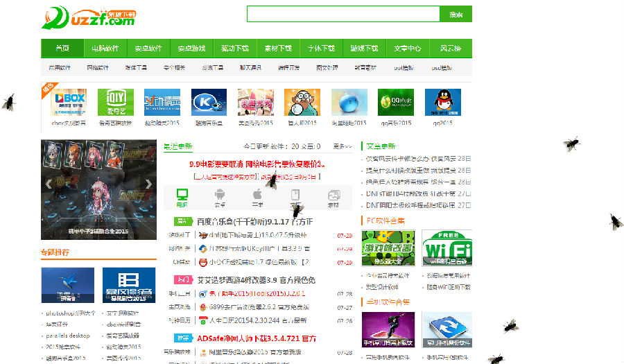Click the 6899 browser row icon
The height and width of the screenshot is (364, 624).
(203, 307)
